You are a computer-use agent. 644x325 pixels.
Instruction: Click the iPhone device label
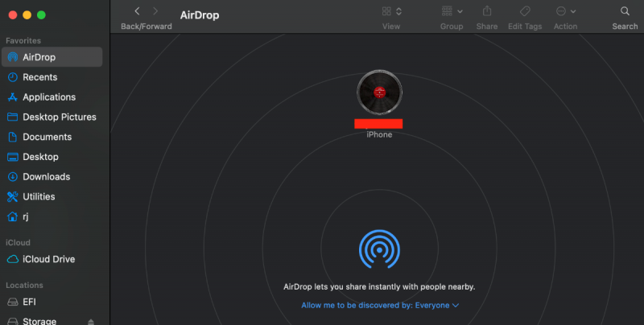click(x=379, y=134)
